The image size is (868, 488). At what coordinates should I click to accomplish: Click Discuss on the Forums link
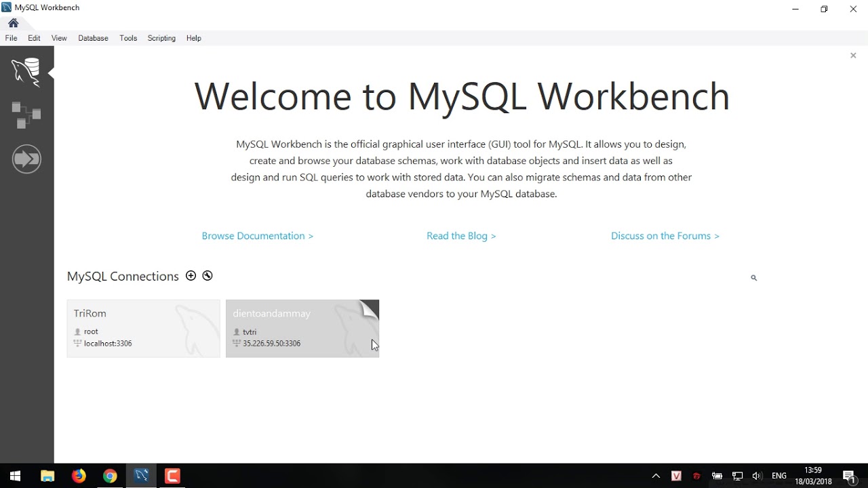[x=665, y=236]
